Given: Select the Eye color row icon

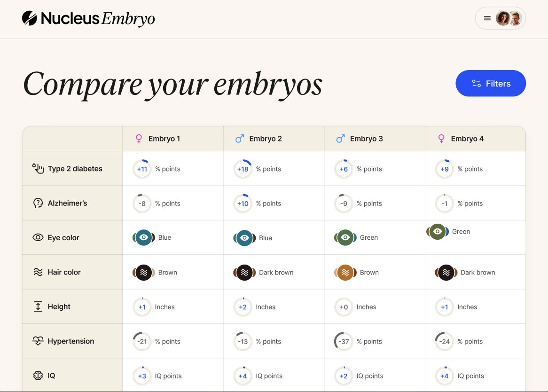Looking at the screenshot, I should point(38,237).
